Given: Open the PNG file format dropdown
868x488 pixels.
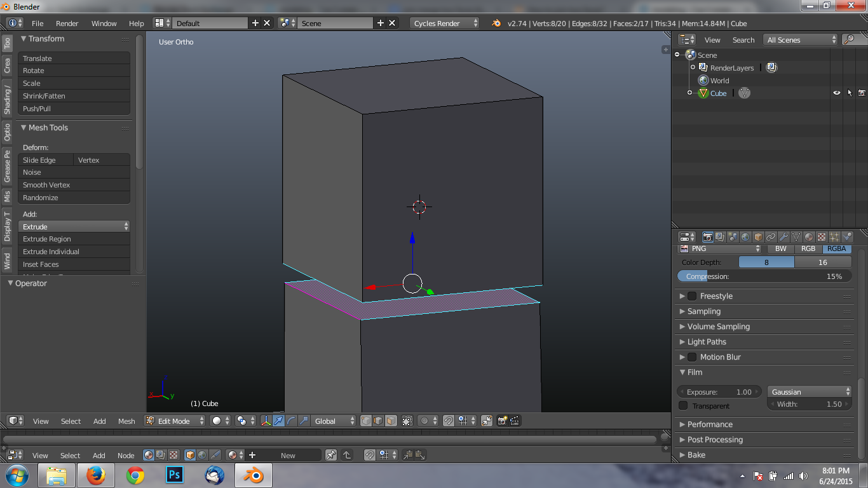Looking at the screenshot, I should pos(719,248).
